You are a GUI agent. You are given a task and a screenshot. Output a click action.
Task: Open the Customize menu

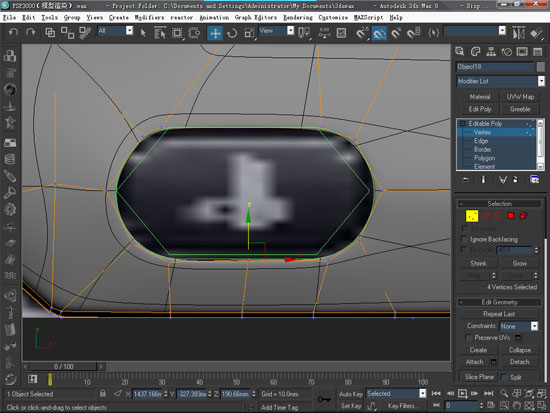333,18
